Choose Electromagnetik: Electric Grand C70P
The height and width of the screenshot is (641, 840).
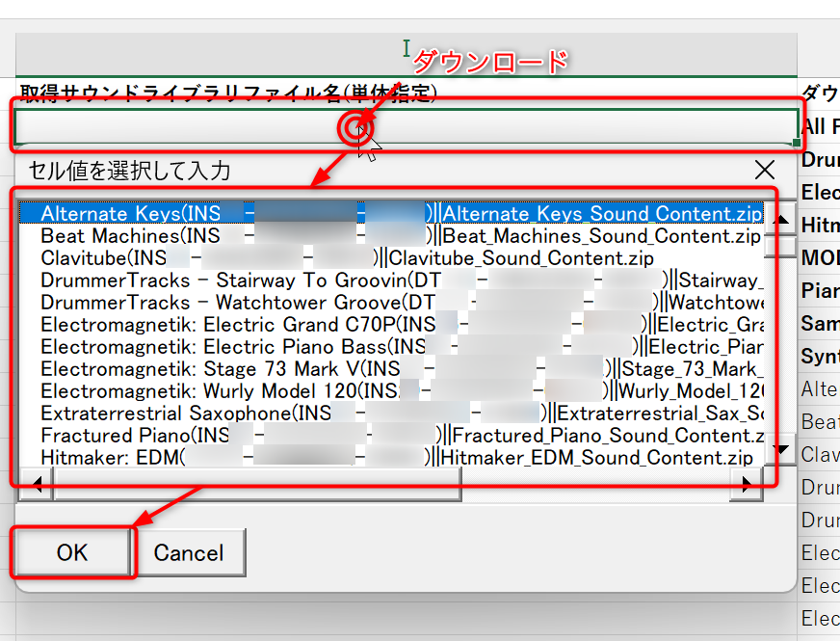point(220,325)
